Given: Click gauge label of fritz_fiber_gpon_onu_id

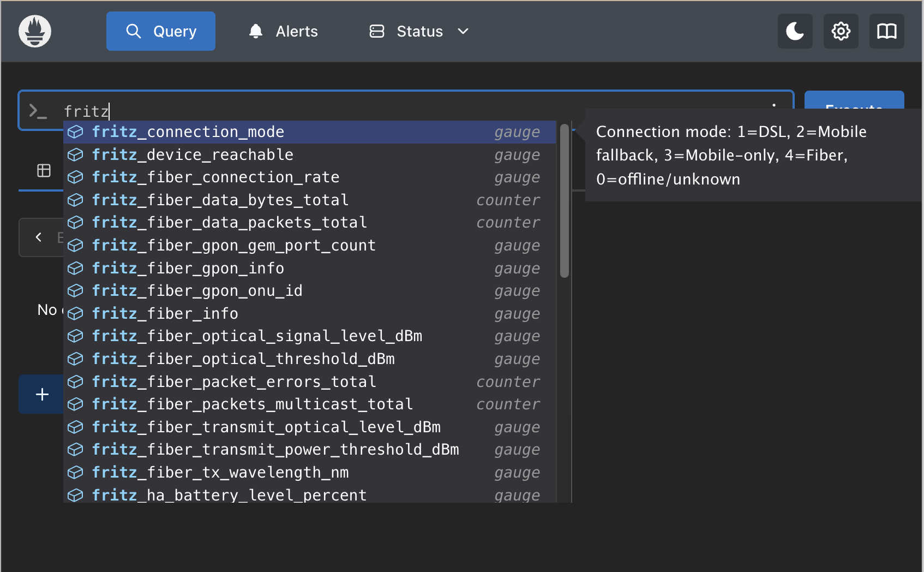Looking at the screenshot, I should click(517, 291).
